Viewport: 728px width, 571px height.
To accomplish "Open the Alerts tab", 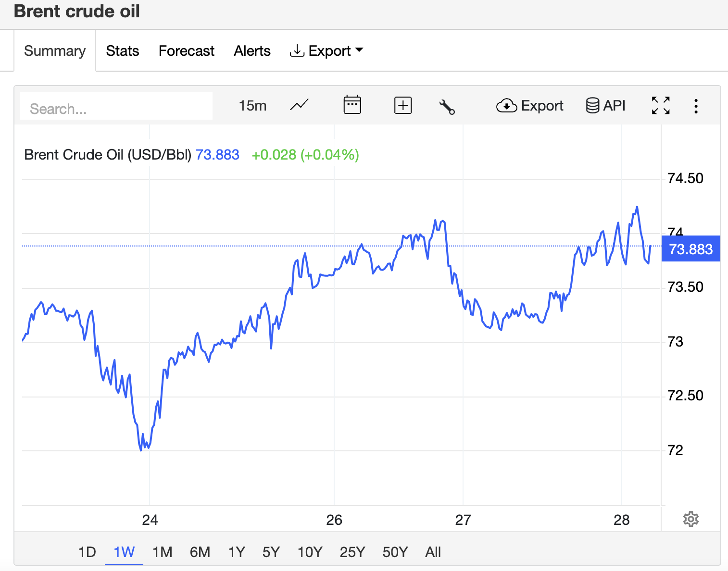I will 252,51.
